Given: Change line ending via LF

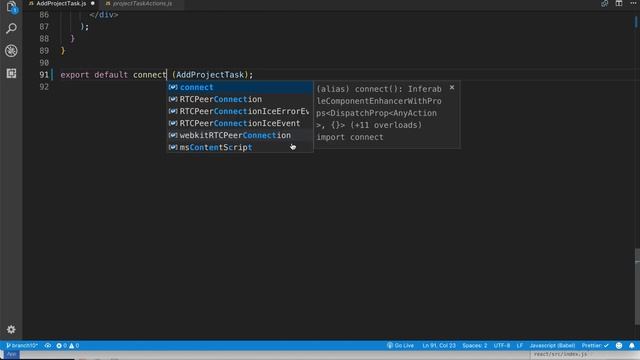Looking at the screenshot, I should tap(520, 345).
